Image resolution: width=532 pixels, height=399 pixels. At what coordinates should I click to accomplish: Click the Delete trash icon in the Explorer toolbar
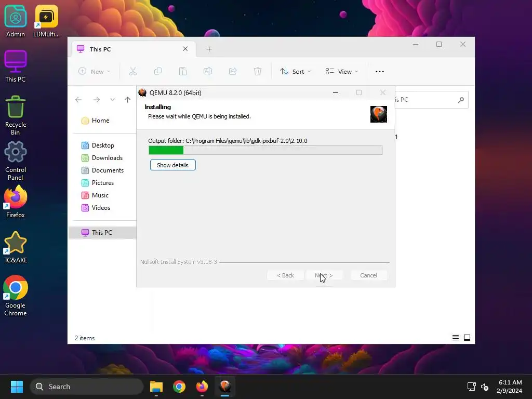[258, 72]
